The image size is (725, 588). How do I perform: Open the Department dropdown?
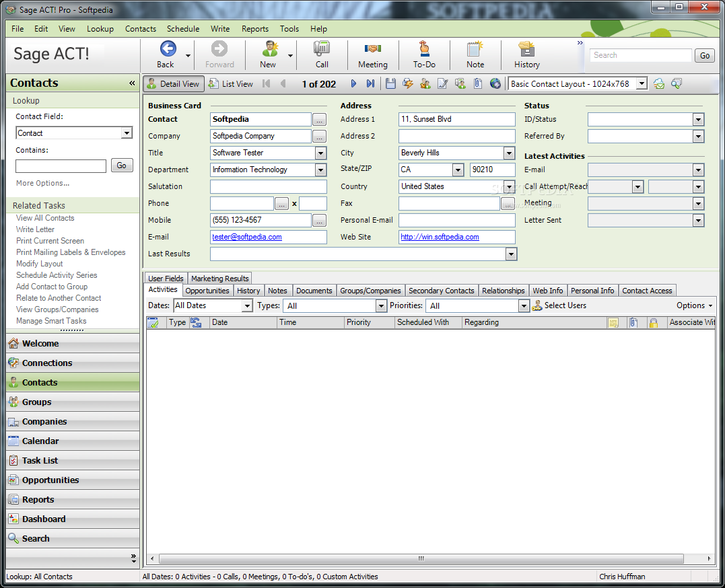click(320, 170)
